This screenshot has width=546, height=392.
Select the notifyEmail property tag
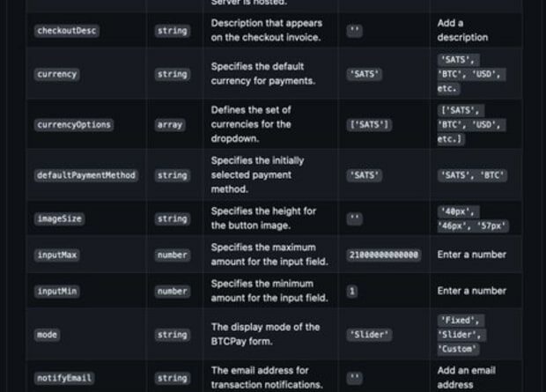64,378
